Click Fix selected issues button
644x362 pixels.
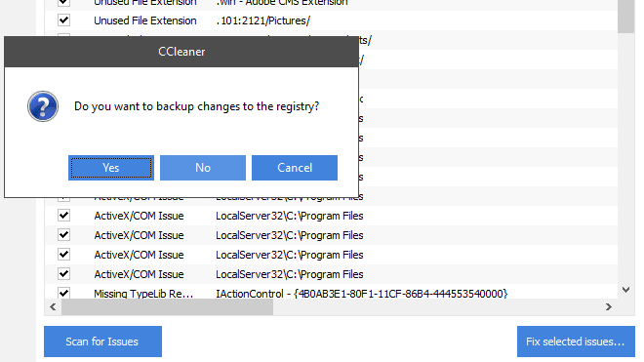pyautogui.click(x=576, y=342)
